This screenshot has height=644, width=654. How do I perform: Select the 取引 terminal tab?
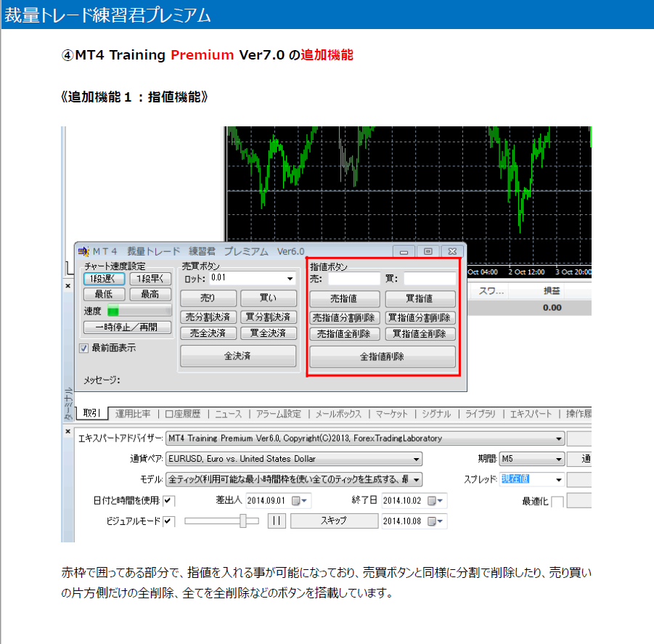tap(91, 413)
